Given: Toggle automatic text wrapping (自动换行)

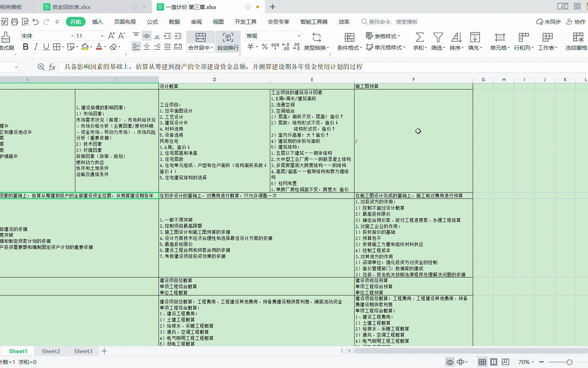Looking at the screenshot, I should point(227,41).
